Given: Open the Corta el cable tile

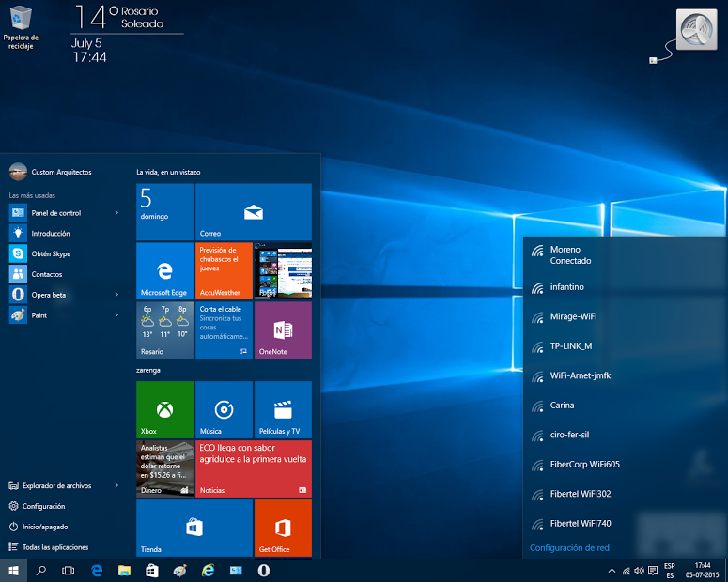Looking at the screenshot, I should click(x=224, y=329).
